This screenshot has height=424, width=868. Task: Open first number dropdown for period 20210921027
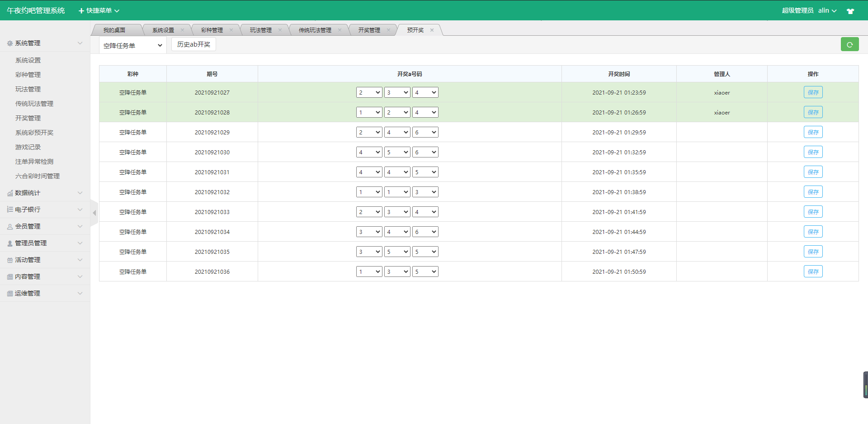click(x=369, y=92)
